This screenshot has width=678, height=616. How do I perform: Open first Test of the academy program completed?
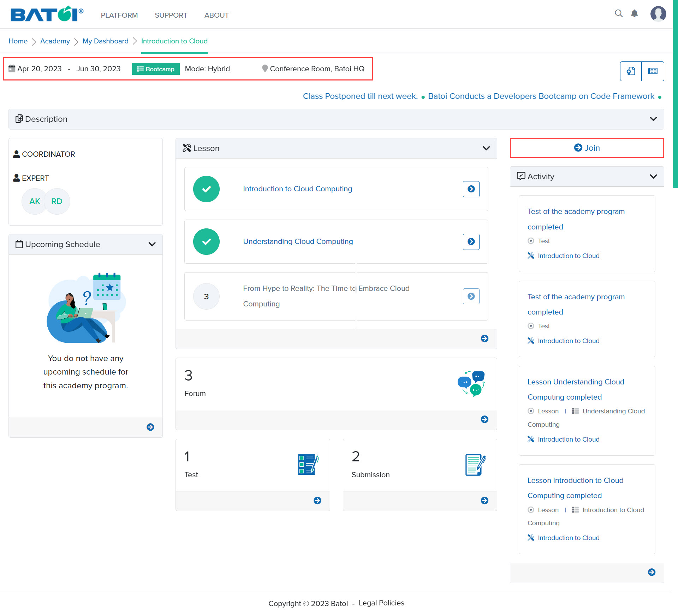pyautogui.click(x=576, y=219)
